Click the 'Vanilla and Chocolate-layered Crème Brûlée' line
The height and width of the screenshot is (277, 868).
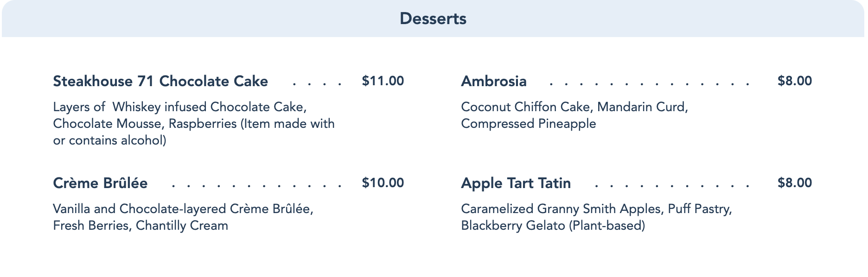183,209
